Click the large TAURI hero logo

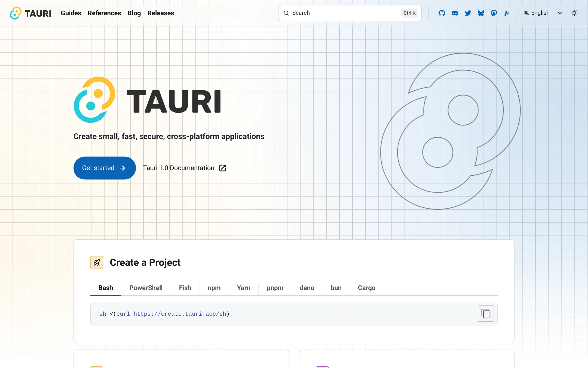[147, 100]
